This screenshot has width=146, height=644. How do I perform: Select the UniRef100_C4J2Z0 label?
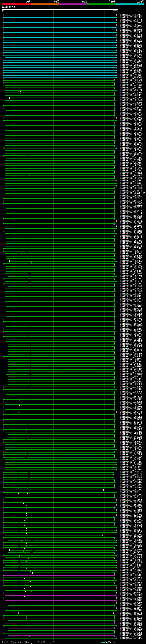(x=131, y=63)
